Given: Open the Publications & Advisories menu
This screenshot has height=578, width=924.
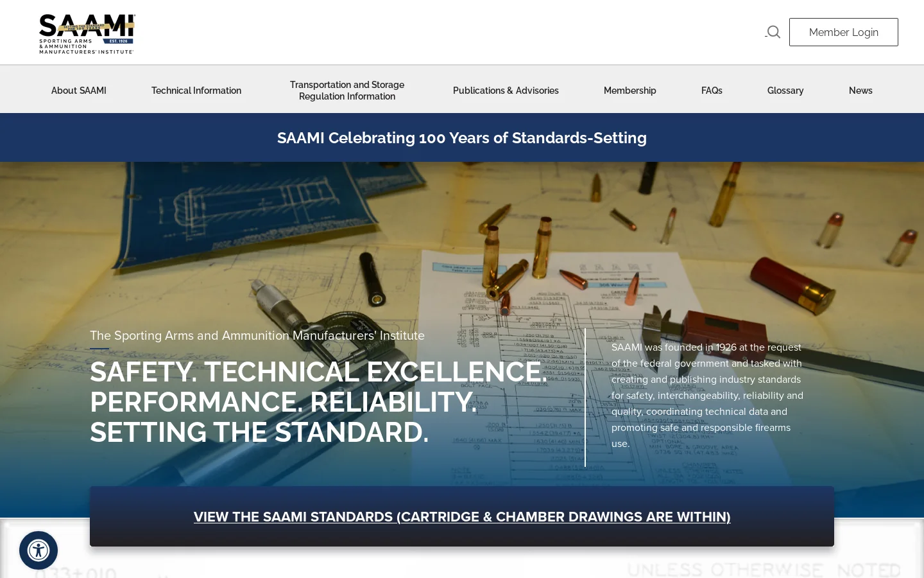Looking at the screenshot, I should (506, 91).
